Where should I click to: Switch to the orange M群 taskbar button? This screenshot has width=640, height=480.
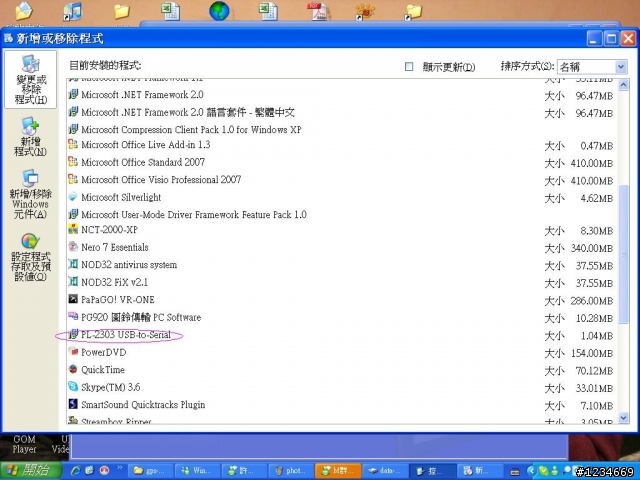[338, 471]
